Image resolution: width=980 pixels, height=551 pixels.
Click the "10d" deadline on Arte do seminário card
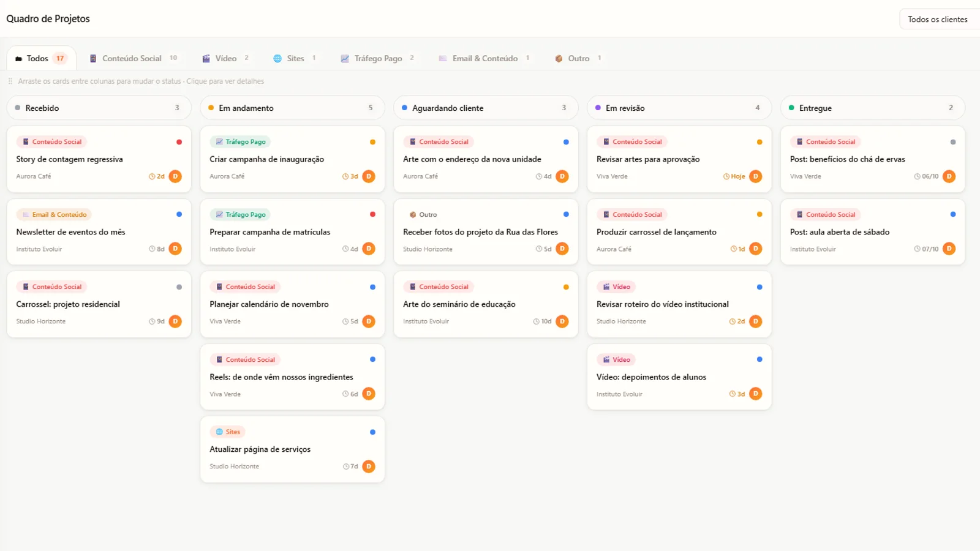[x=546, y=321]
